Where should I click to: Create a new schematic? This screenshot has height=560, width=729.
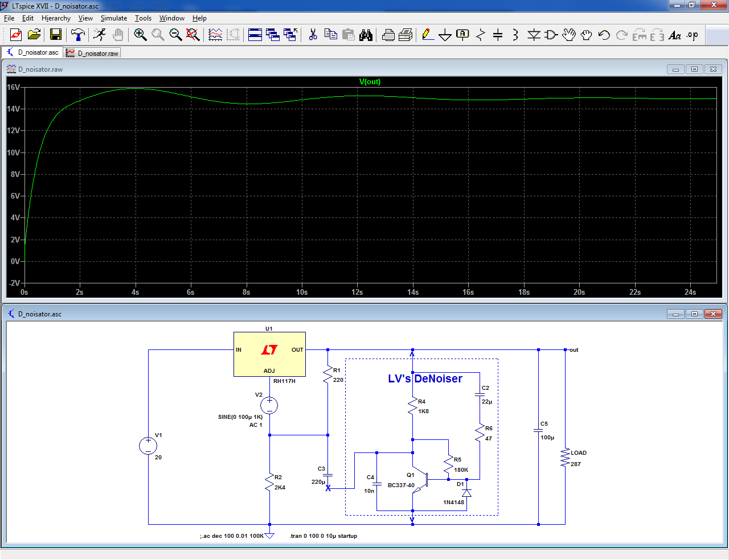pyautogui.click(x=16, y=35)
